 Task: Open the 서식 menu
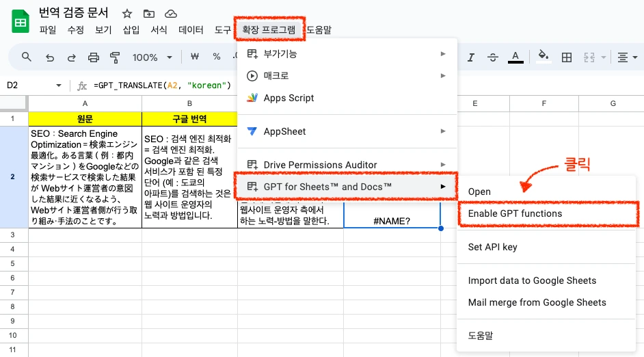[159, 30]
